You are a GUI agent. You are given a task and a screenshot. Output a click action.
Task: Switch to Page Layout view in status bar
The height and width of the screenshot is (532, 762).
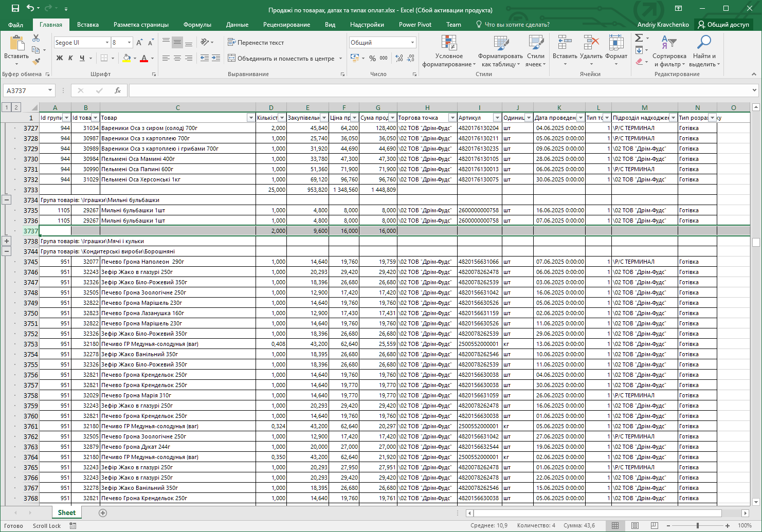point(635,525)
